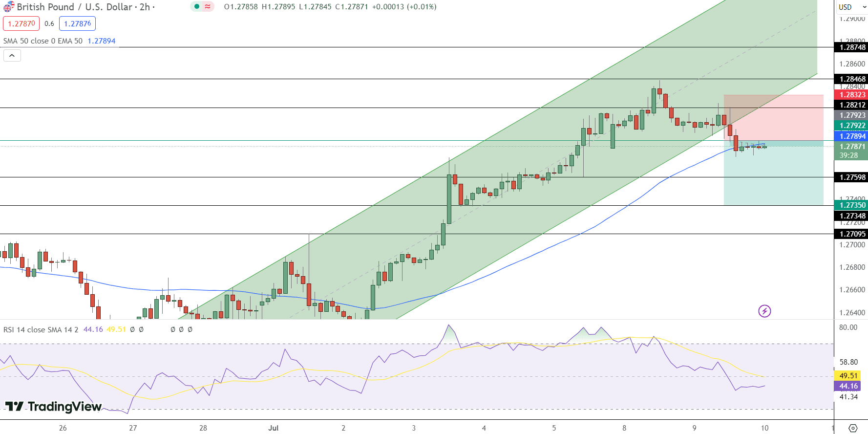Click the RSI value 44.16 in legend
Viewport: 868px width, 434px height.
point(93,330)
